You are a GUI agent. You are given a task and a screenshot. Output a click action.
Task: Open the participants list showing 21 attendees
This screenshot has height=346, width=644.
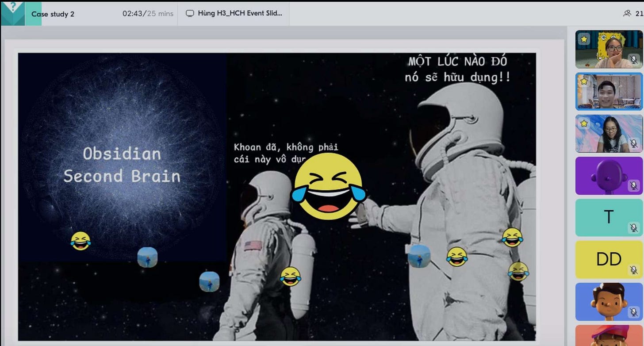tap(628, 14)
